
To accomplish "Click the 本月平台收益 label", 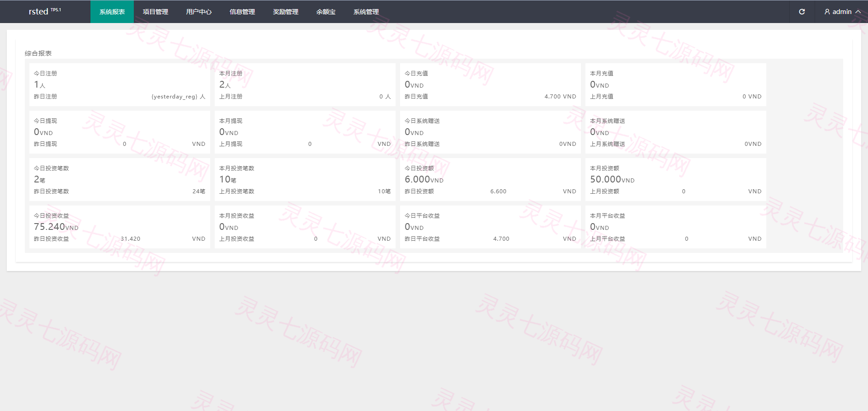I will pos(607,215).
